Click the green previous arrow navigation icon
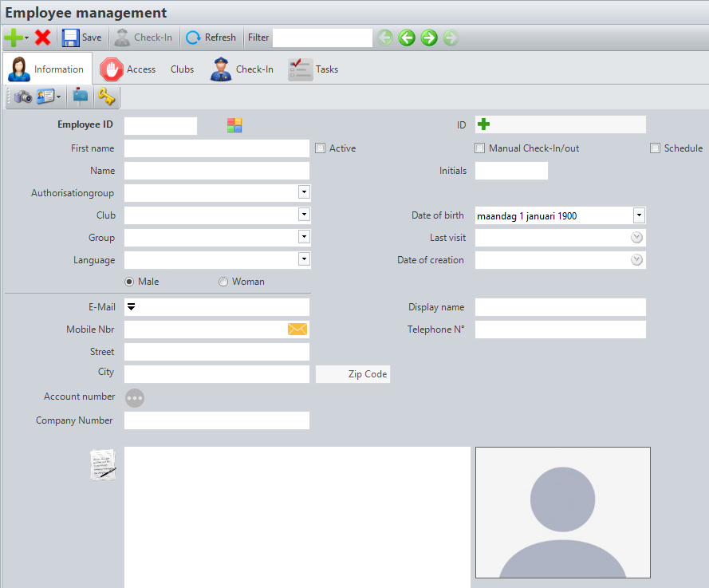709x588 pixels. pyautogui.click(x=408, y=37)
